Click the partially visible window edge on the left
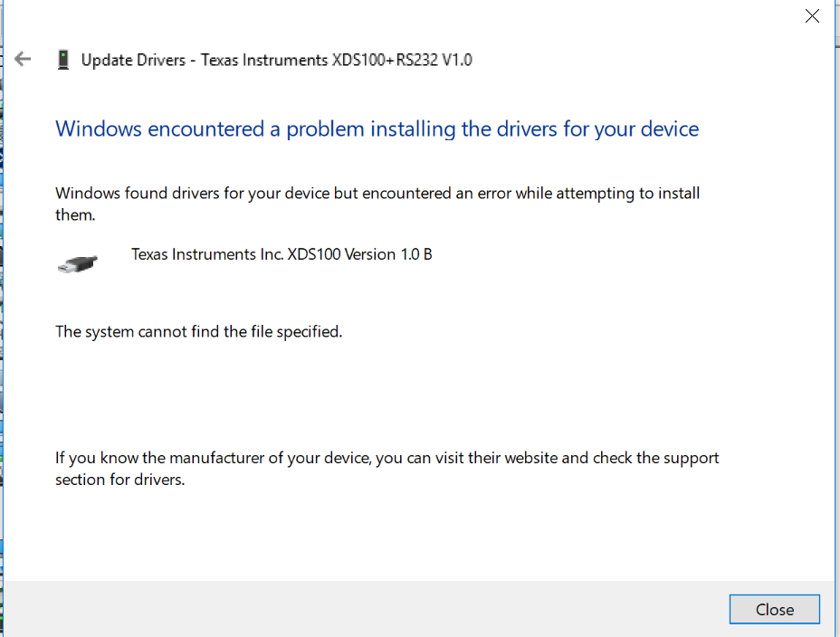840x637 pixels. point(4,317)
